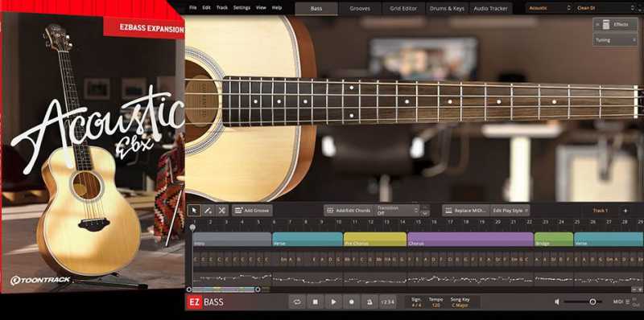The width and height of the screenshot is (644, 320).
Task: Add a new track with plus icon
Action: click(625, 211)
